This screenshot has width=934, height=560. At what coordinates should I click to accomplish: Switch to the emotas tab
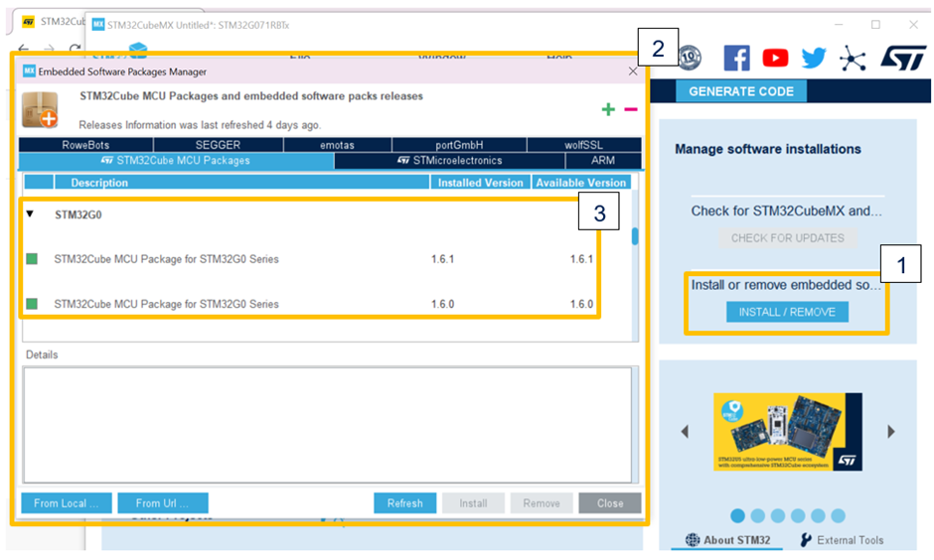(337, 145)
